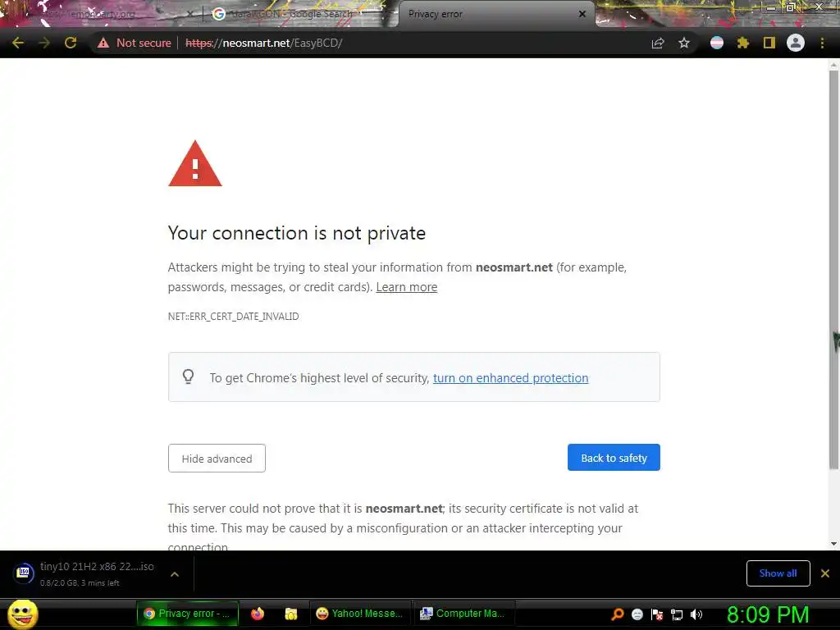The image size is (840, 630).
Task: Open the volume speaker tray icon
Action: click(x=696, y=614)
